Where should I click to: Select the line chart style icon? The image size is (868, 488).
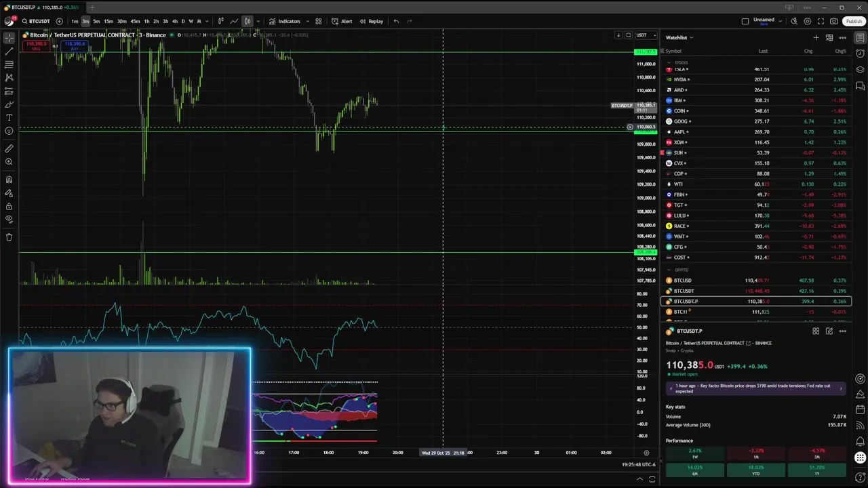pyautogui.click(x=234, y=21)
